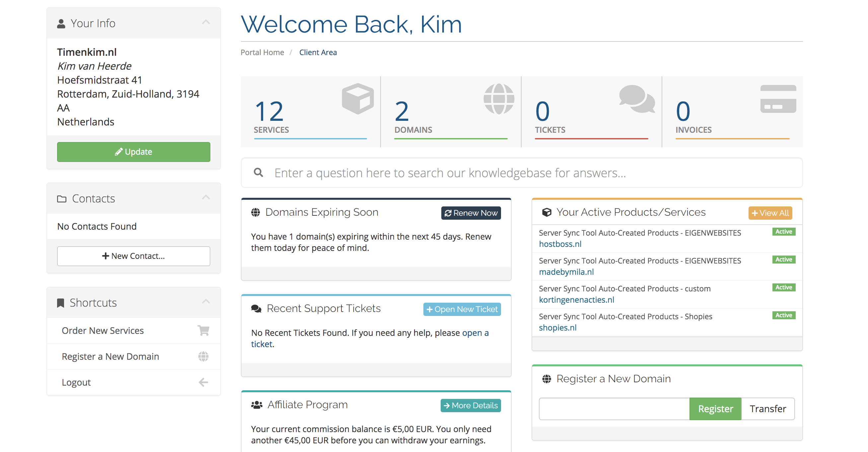This screenshot has height=452, width=868.
Task: Click the domain name input field
Action: click(x=614, y=409)
